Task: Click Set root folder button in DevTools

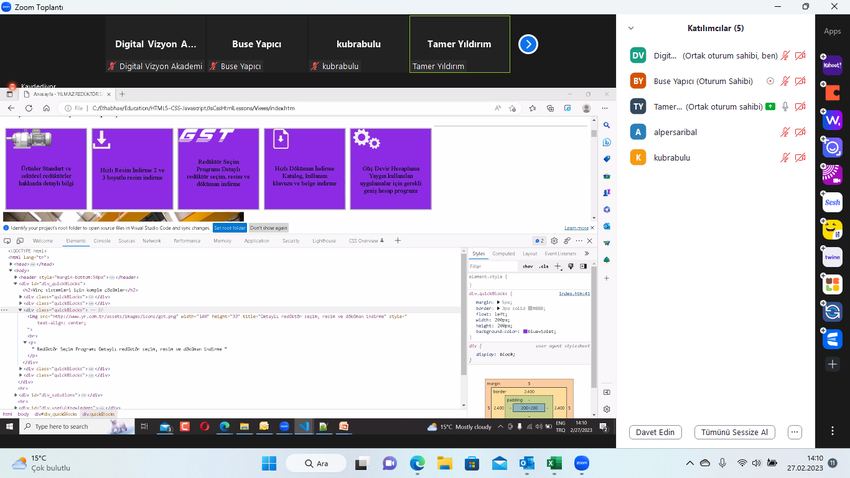Action: (x=230, y=228)
